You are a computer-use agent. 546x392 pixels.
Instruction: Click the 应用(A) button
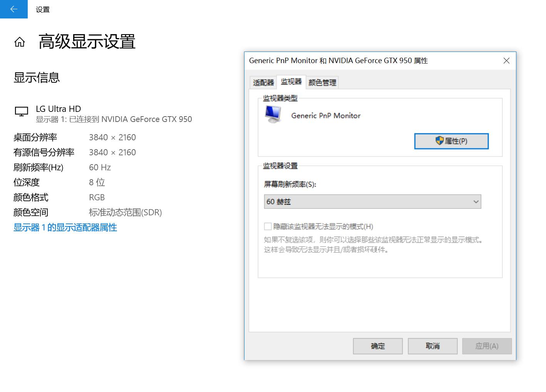[487, 346]
